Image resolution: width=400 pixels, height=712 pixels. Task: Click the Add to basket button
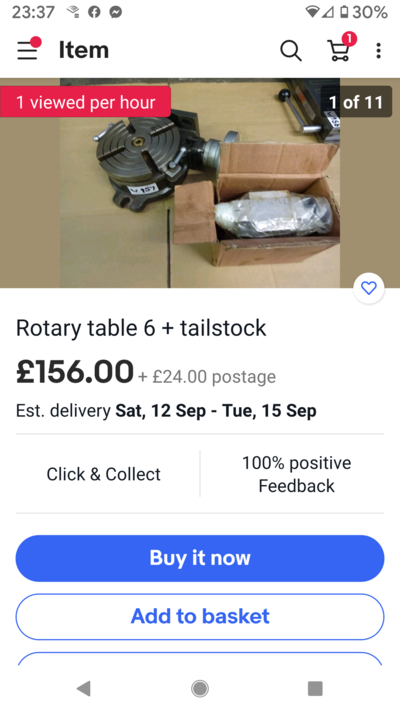(x=200, y=617)
